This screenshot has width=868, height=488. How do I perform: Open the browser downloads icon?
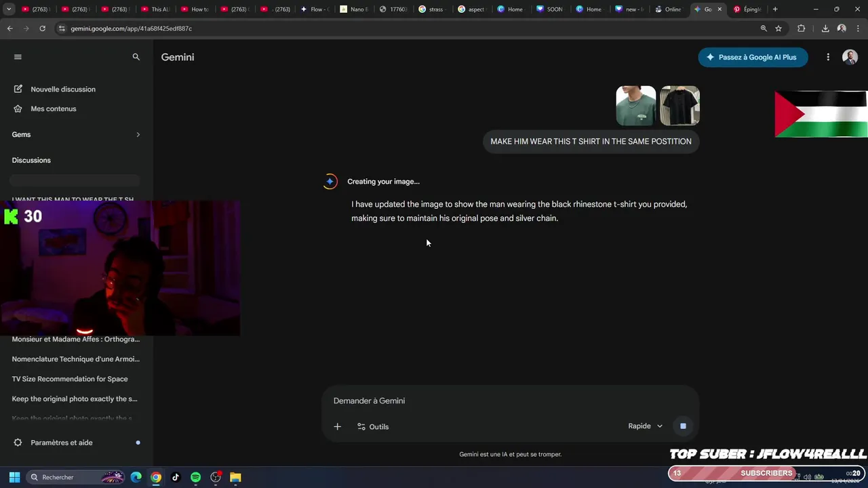coord(825,28)
